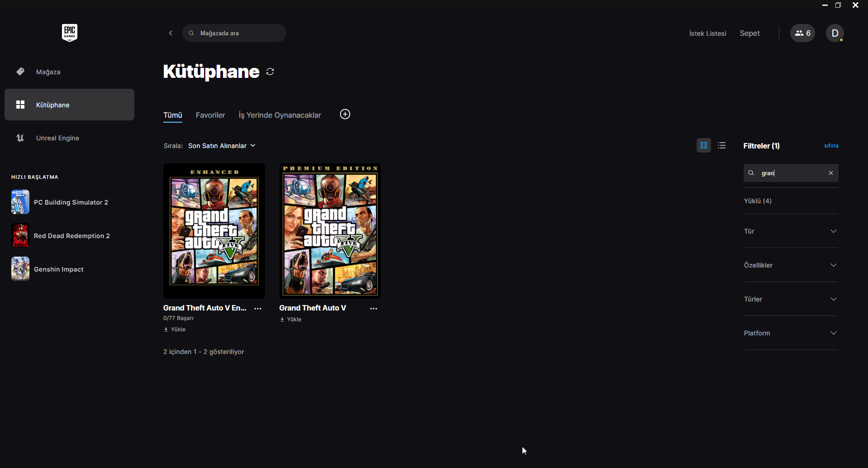This screenshot has height=468, width=868.
Task: Open the Unreal Engine section
Action: tap(69, 138)
